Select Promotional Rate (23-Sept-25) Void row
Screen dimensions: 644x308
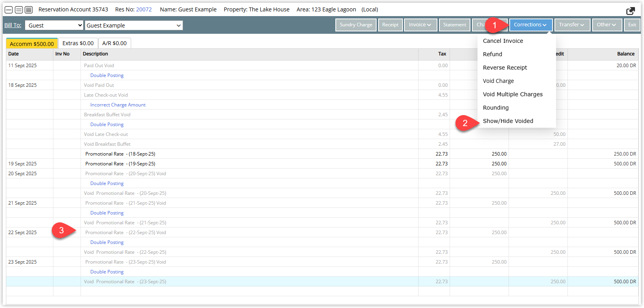click(322, 262)
